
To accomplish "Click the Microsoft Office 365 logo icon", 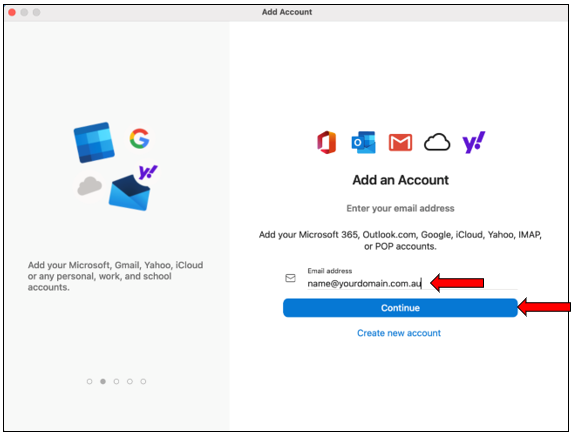I will (x=326, y=142).
